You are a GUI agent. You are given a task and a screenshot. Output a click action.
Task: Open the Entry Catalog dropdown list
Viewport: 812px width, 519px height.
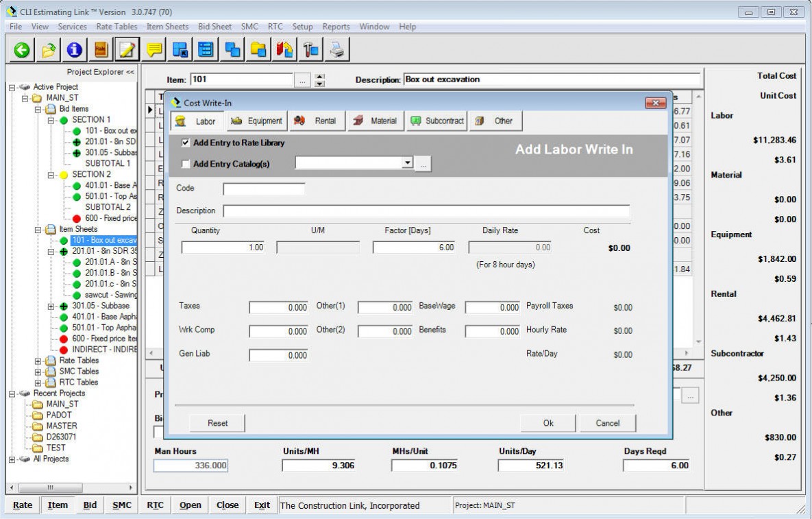coord(408,162)
